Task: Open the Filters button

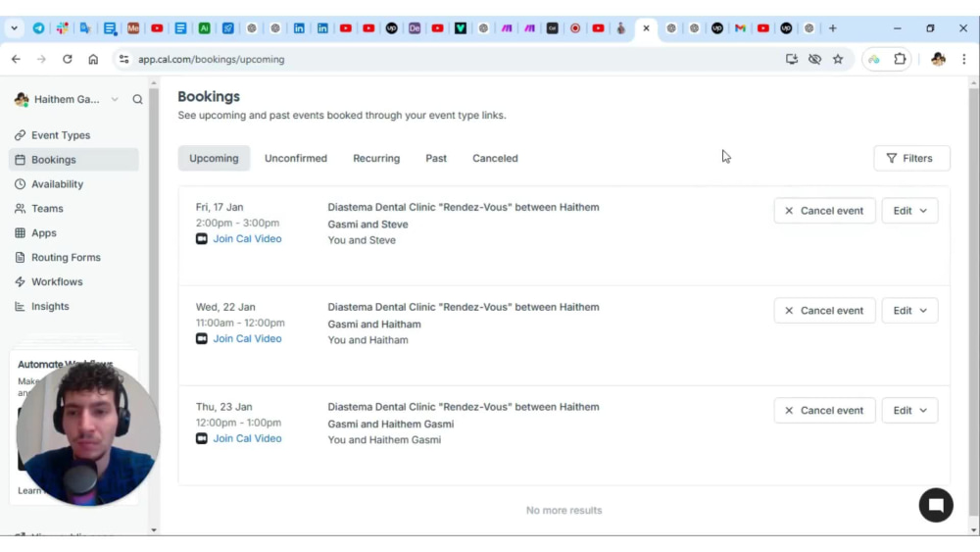Action: [911, 158]
